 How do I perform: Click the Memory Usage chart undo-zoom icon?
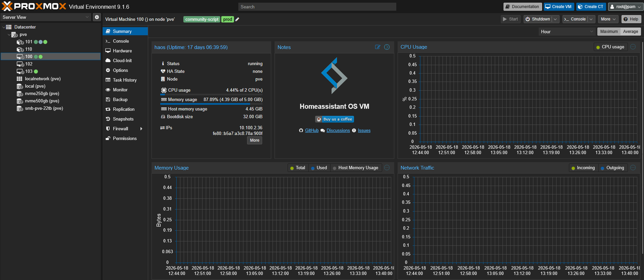tap(387, 168)
